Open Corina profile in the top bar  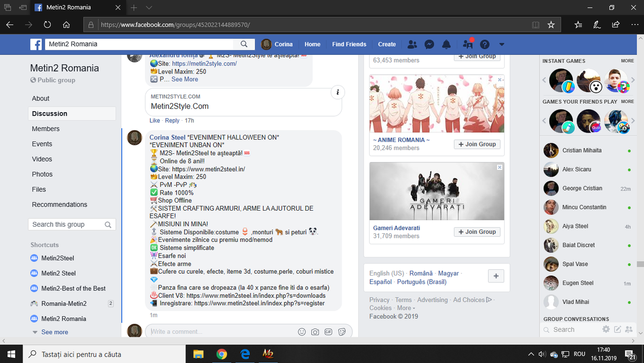tap(277, 44)
